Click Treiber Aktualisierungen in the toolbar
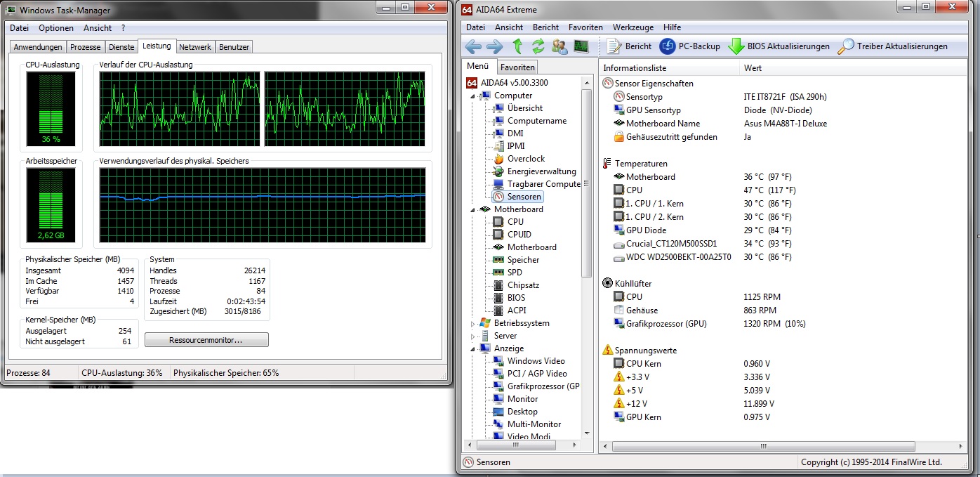Image resolution: width=980 pixels, height=477 pixels. click(893, 46)
